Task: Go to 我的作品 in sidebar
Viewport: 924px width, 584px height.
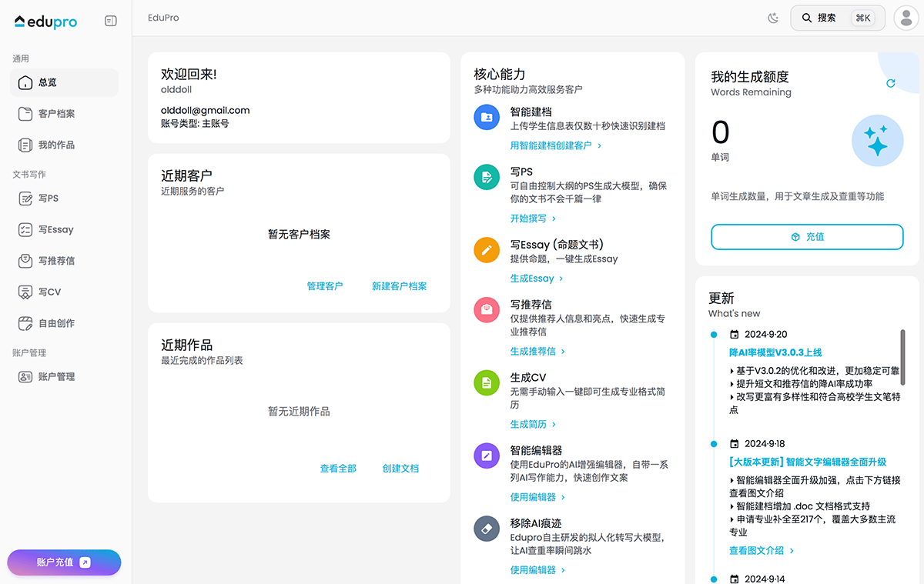Action: pos(56,145)
